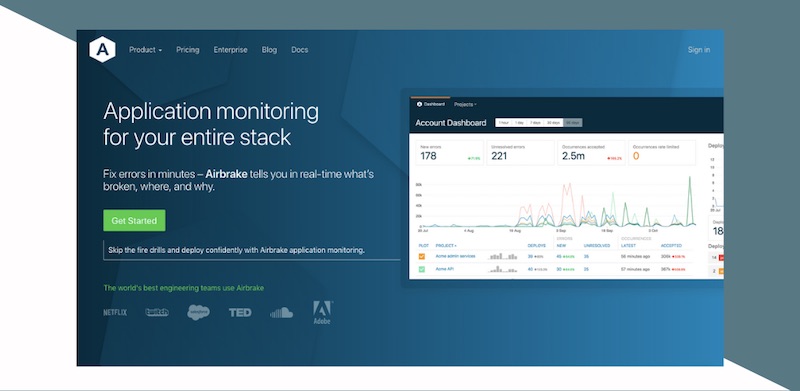The width and height of the screenshot is (800, 391).
Task: Expand the Projects dropdown in dashboard
Action: [x=465, y=104]
